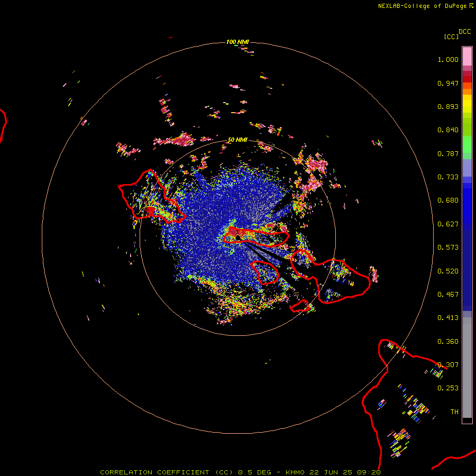Screen dimensions: 476x476
Task: Click the 0.520 scale value
Action: coord(448,271)
